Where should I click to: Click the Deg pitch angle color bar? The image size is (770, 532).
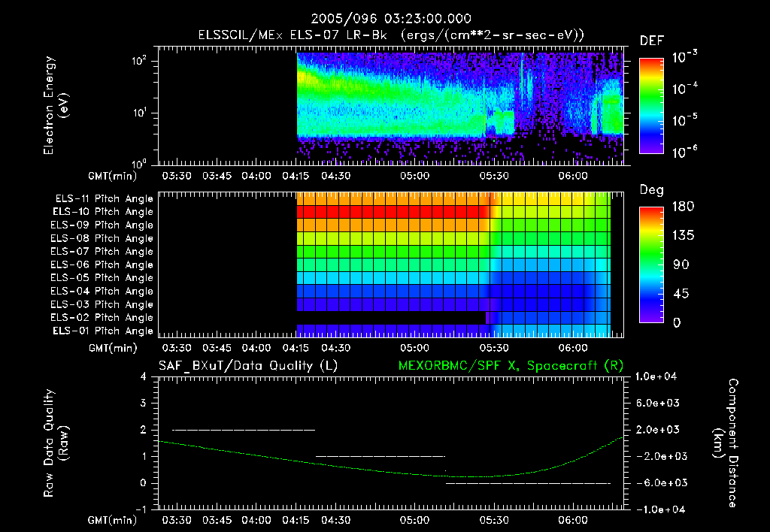(x=651, y=264)
